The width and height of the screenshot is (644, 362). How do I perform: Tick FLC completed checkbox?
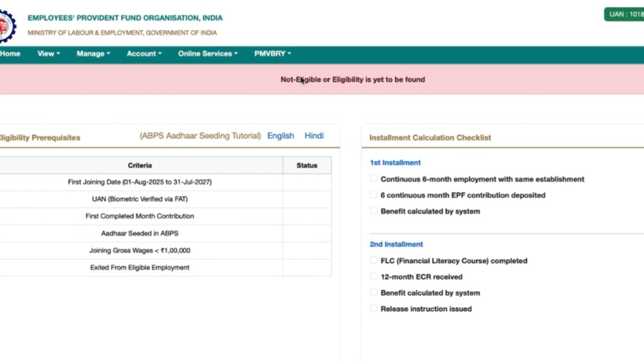374,260
